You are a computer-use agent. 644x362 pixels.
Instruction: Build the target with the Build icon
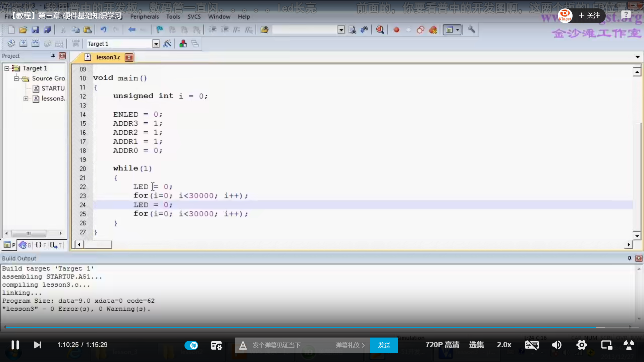pos(23,44)
